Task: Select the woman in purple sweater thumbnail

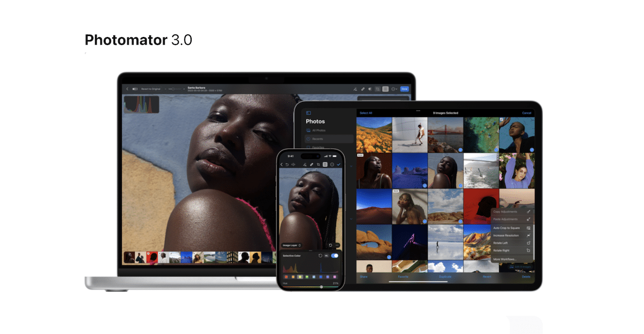Action: [517, 170]
